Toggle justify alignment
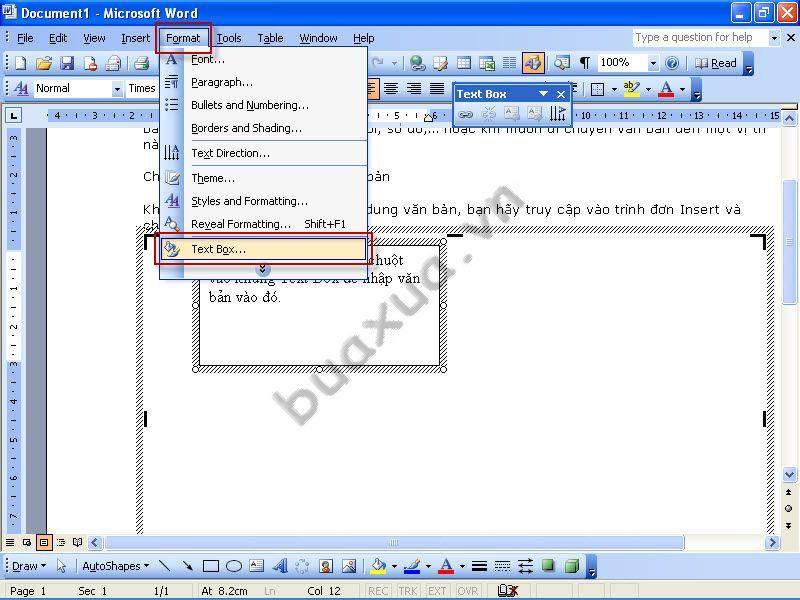This screenshot has height=600, width=800. (437, 89)
